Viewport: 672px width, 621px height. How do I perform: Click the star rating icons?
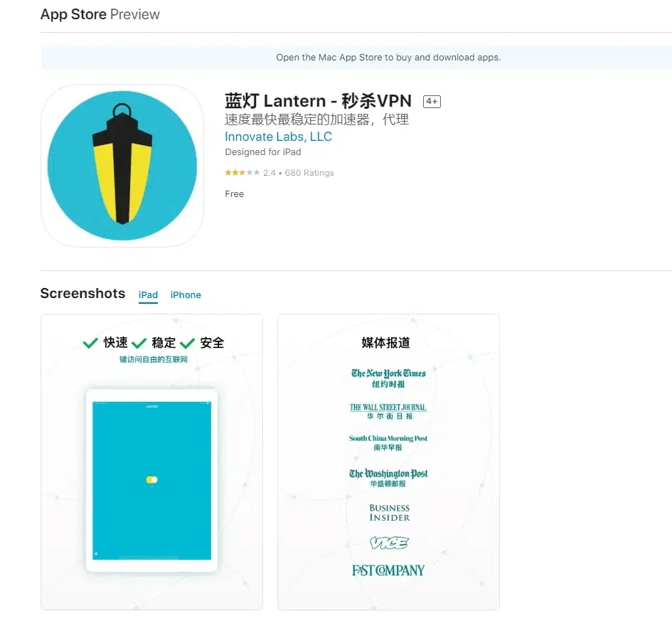tap(242, 173)
